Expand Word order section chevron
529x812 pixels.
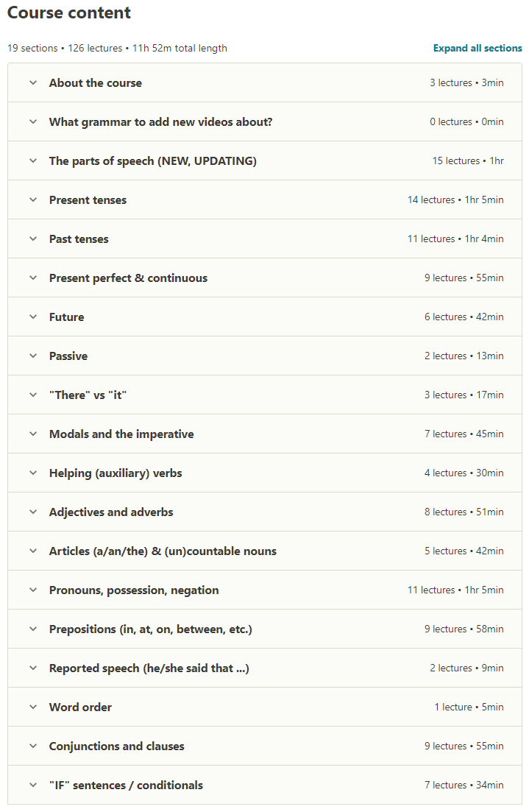(33, 707)
